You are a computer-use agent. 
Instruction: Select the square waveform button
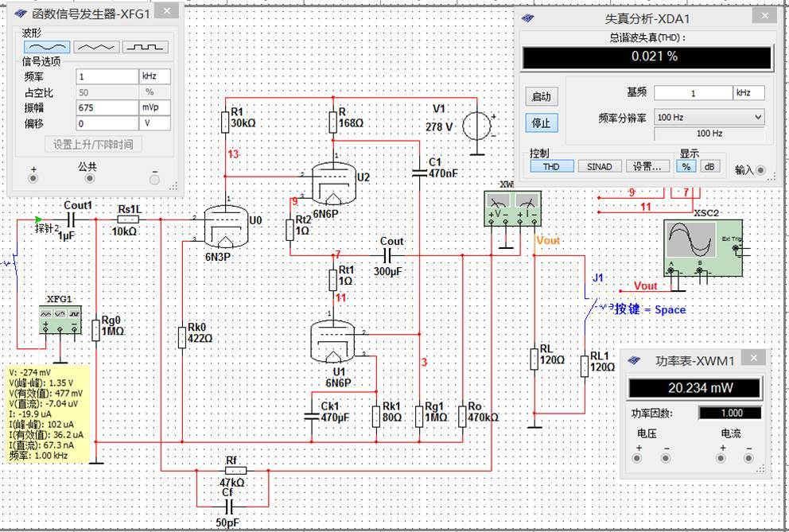(145, 47)
